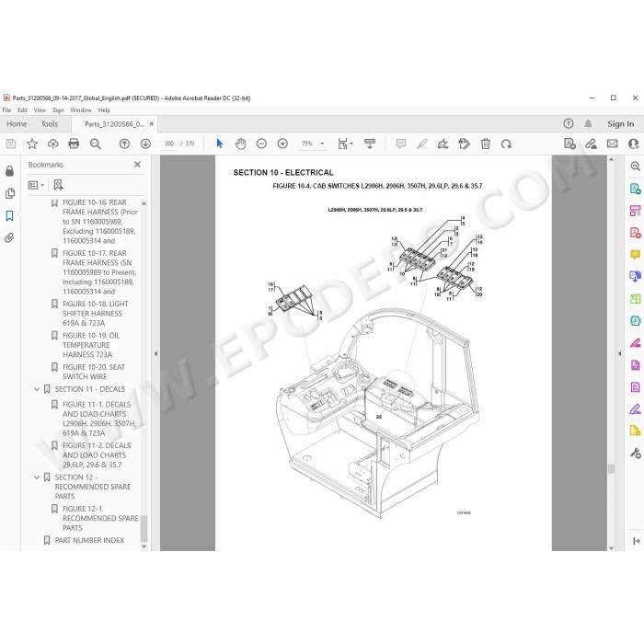This screenshot has width=644, height=644.
Task: Add document to starred files
Action: coord(32,144)
